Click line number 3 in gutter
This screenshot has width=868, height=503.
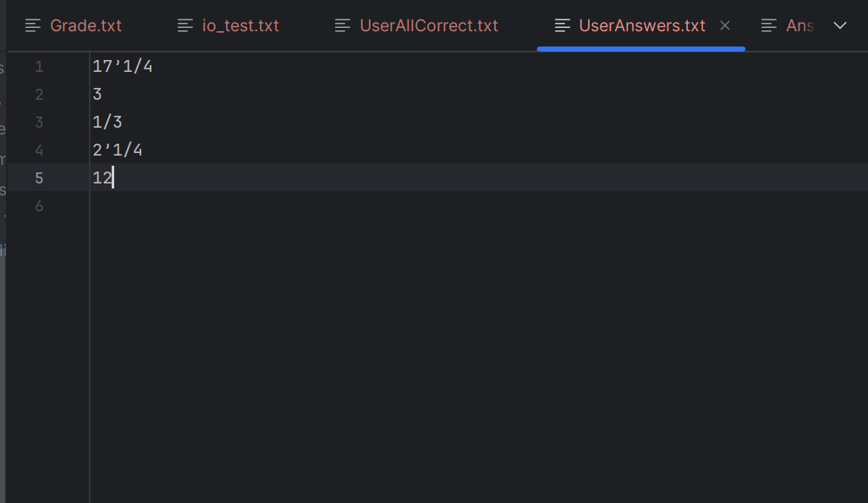click(39, 123)
